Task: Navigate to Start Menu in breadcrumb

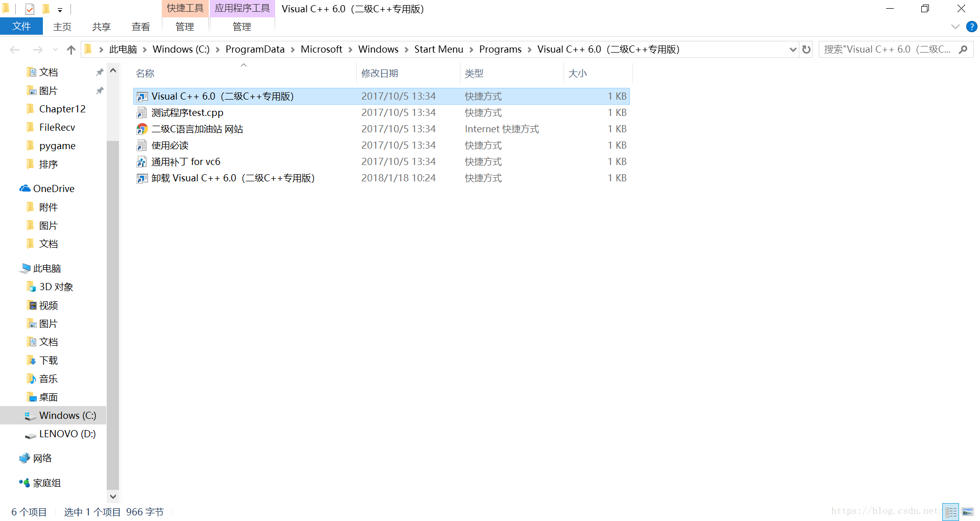Action: pyautogui.click(x=439, y=50)
